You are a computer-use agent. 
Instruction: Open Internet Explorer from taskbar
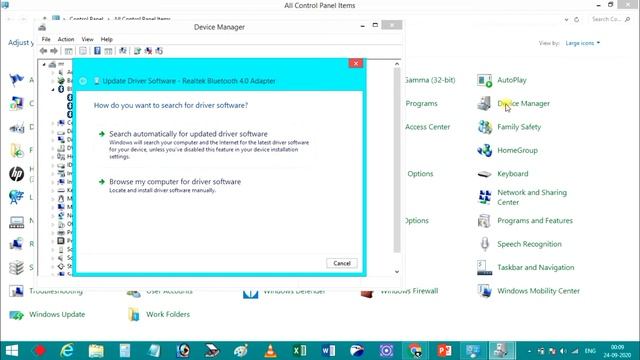(67, 351)
